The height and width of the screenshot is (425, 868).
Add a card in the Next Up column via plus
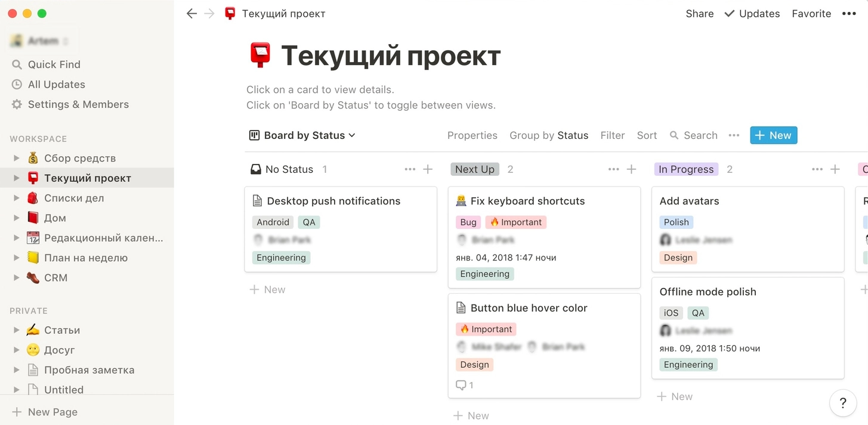[631, 169]
